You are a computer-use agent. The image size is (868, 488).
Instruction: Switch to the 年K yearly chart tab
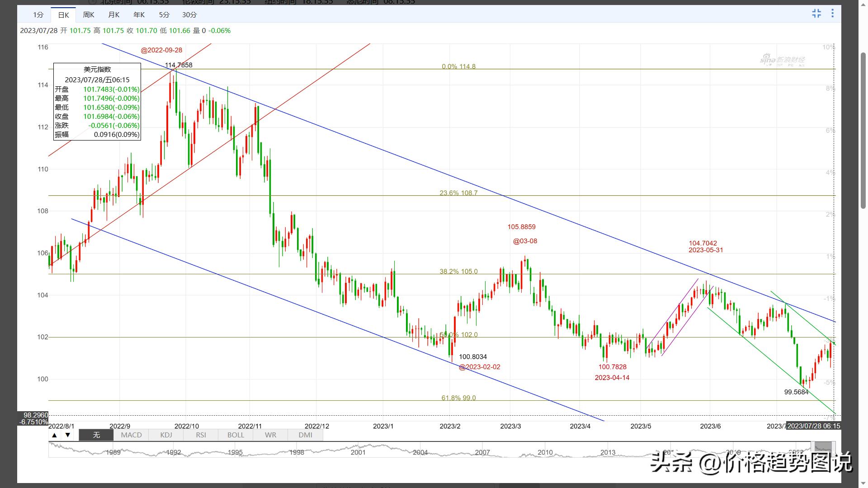point(139,15)
